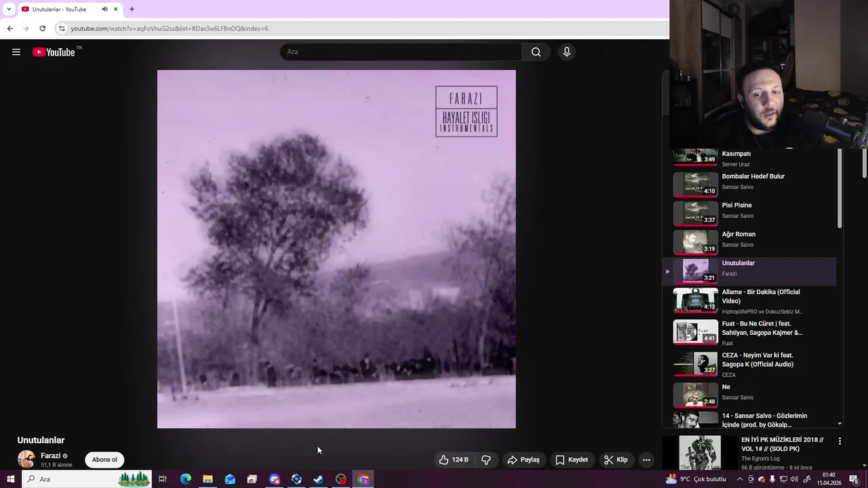Open the Paylaş share dialog
Image resolution: width=868 pixels, height=488 pixels.
click(523, 460)
